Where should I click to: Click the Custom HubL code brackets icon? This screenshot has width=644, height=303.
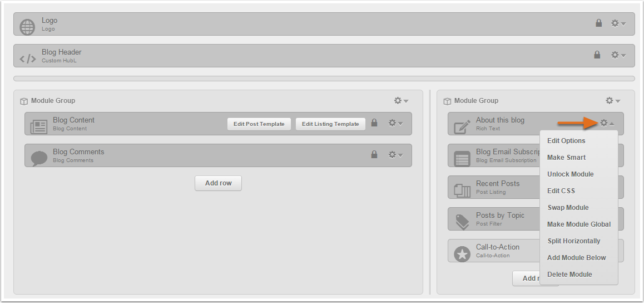(x=28, y=58)
